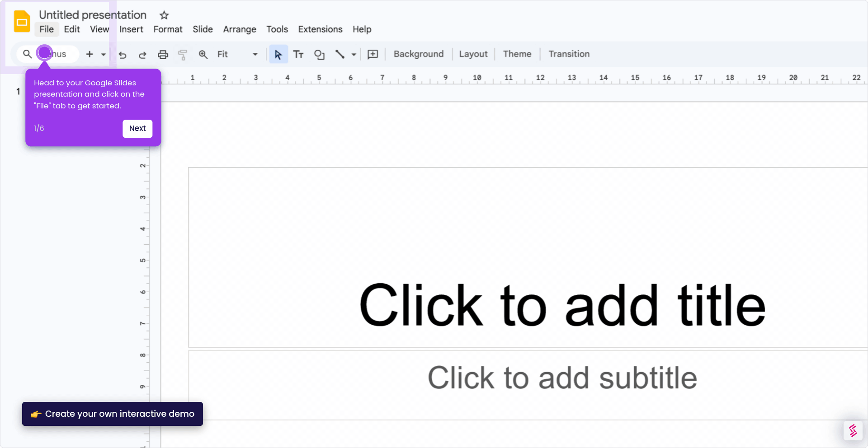Viewport: 868px width, 448px height.
Task: Open the Arrange menu
Action: click(x=240, y=29)
